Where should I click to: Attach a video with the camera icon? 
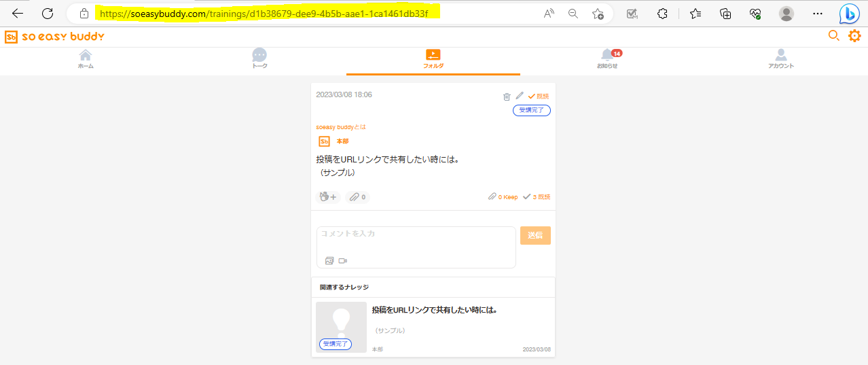click(343, 260)
